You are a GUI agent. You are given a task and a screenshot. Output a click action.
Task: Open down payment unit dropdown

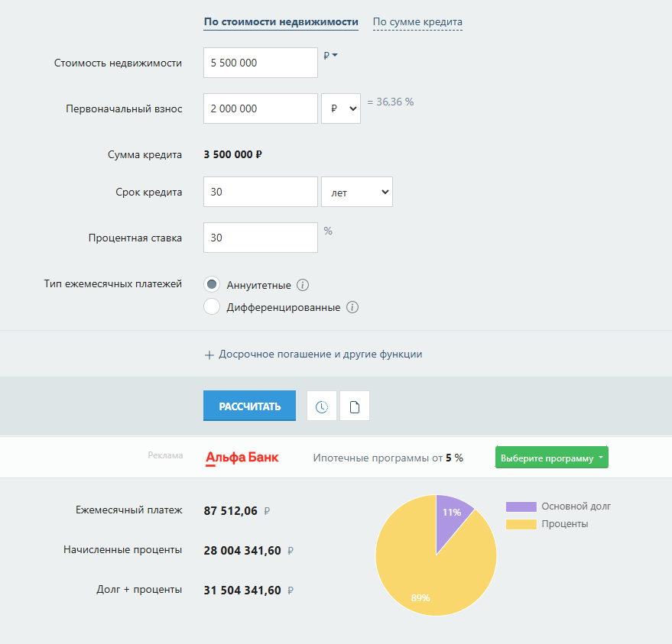tap(341, 108)
